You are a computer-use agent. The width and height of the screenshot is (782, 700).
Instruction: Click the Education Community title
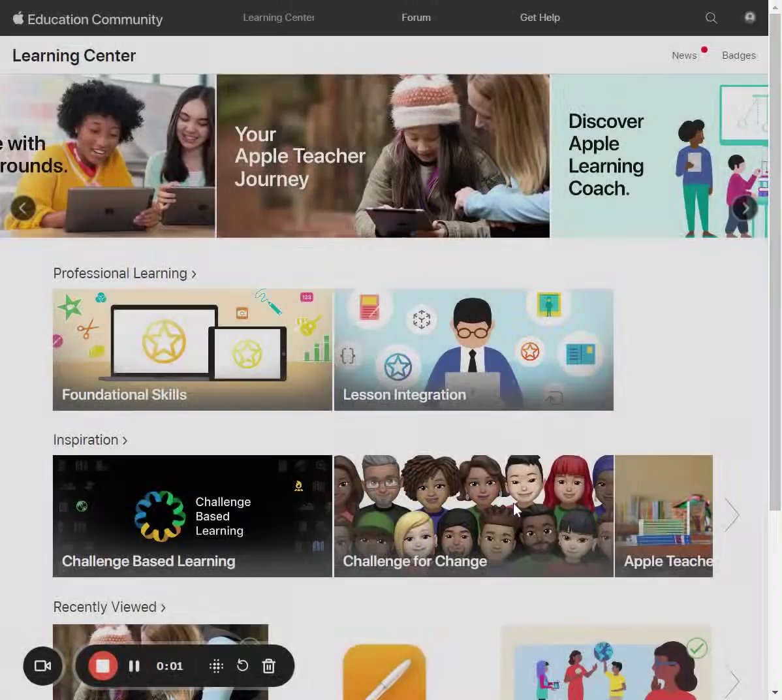pos(95,20)
